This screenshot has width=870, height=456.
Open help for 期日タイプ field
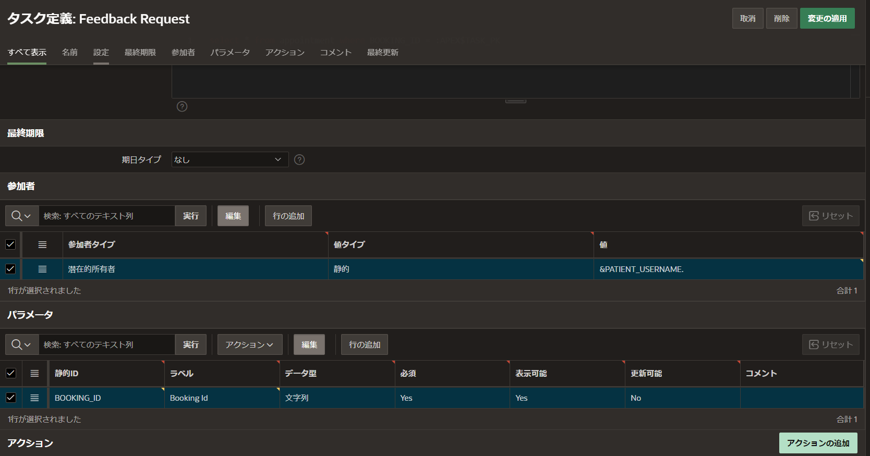tap(299, 160)
